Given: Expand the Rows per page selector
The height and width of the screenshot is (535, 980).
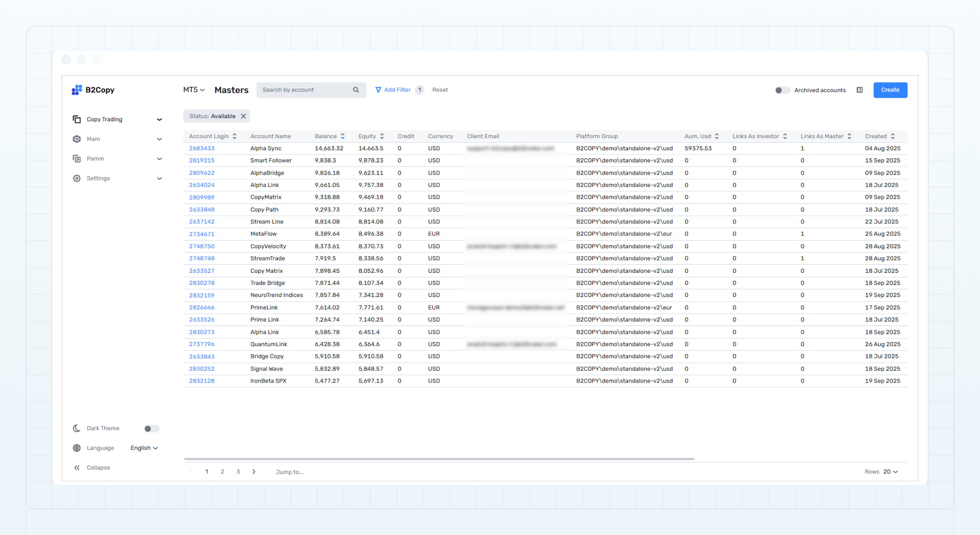Looking at the screenshot, I should click(889, 472).
